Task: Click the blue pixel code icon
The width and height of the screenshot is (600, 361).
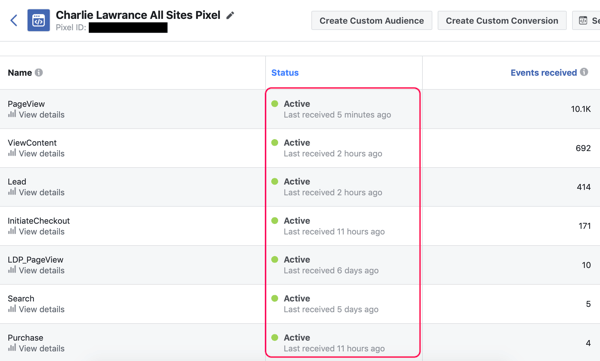Action: click(38, 20)
